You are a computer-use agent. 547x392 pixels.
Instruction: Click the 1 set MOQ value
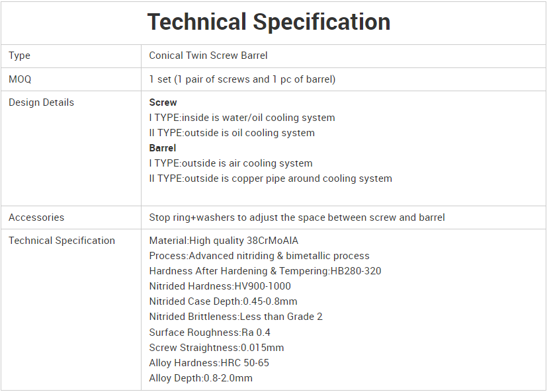tap(242, 79)
